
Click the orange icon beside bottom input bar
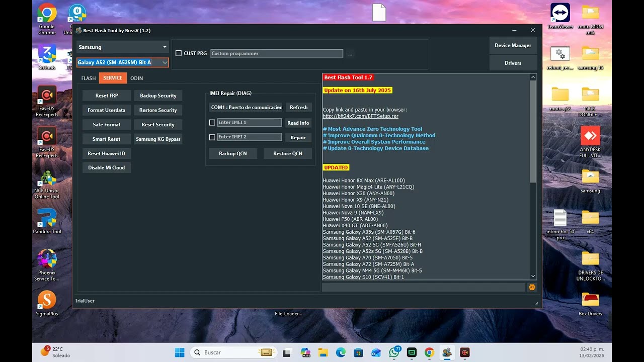(532, 287)
